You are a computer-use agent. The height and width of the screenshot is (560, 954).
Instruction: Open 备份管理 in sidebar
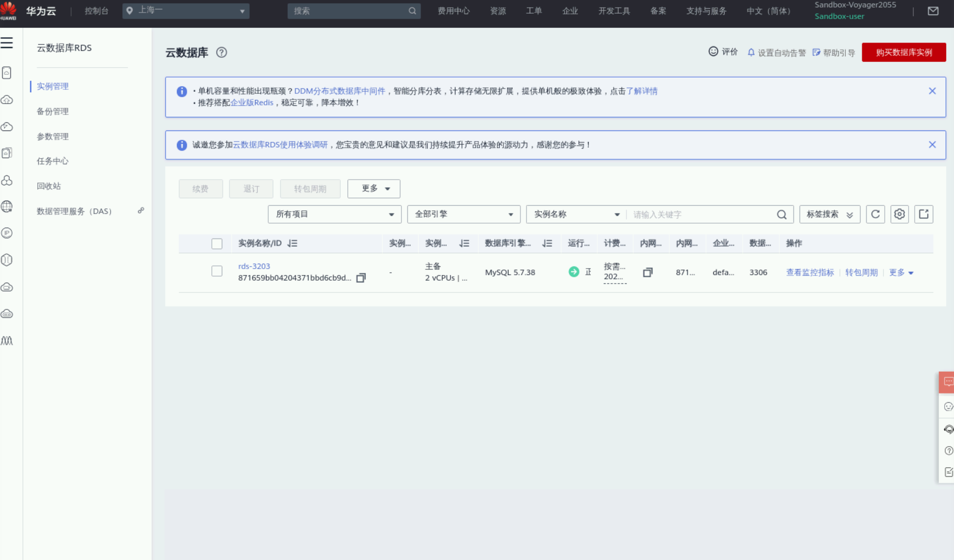click(x=52, y=111)
